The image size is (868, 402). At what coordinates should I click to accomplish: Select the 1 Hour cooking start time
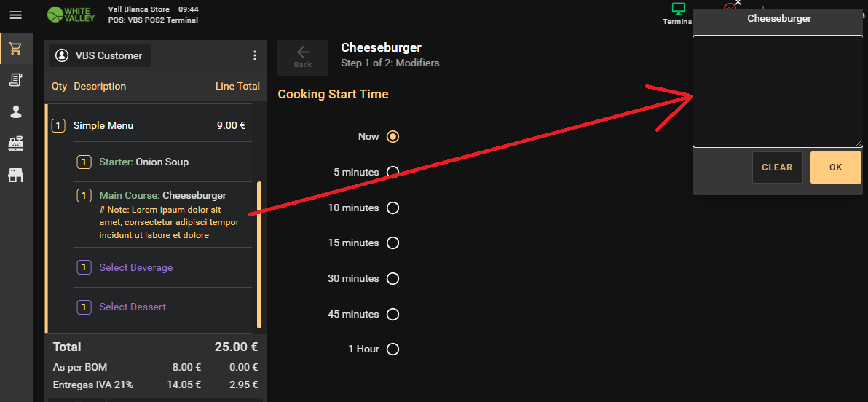click(x=393, y=349)
